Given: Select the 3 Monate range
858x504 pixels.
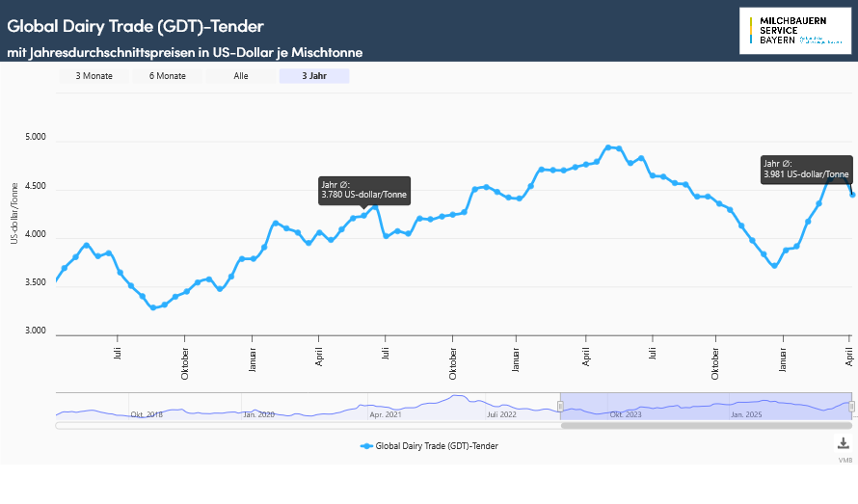Looking at the screenshot, I should coord(94,76).
